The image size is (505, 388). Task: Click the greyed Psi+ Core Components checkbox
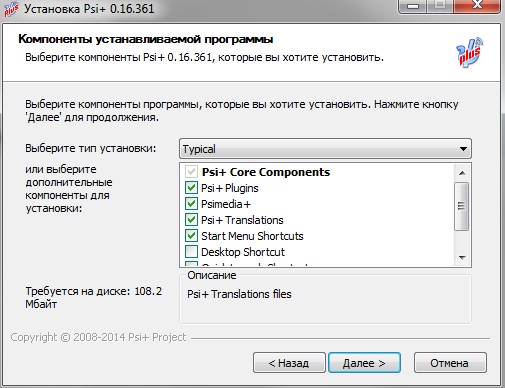pos(191,172)
